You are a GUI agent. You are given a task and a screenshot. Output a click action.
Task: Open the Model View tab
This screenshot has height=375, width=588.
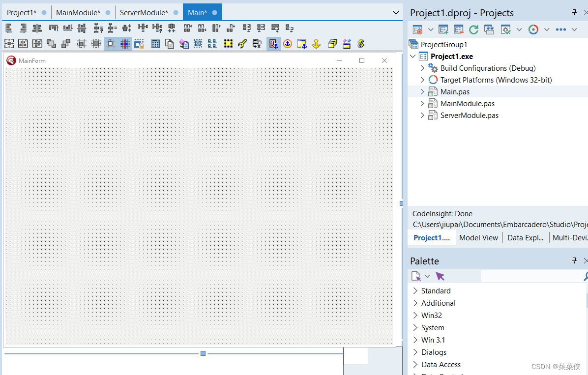(478, 238)
